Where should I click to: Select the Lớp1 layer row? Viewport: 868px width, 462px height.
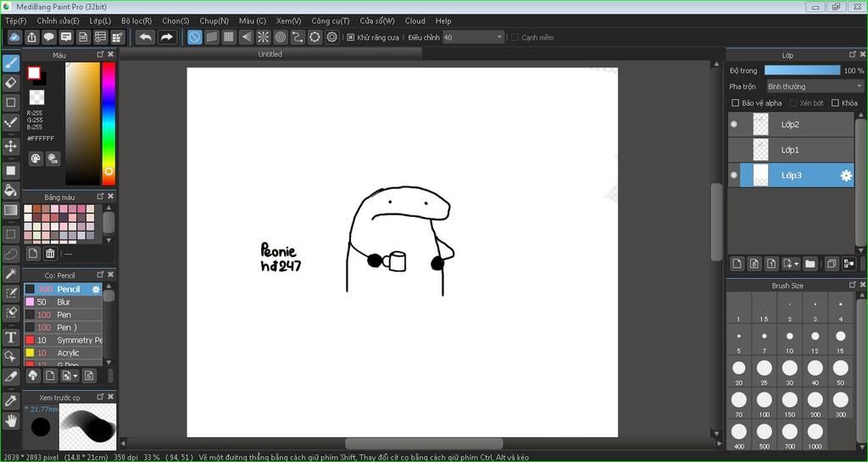[791, 150]
